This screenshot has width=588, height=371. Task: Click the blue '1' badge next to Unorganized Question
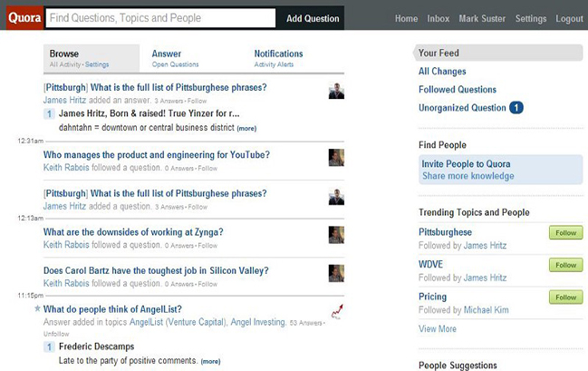pos(516,108)
